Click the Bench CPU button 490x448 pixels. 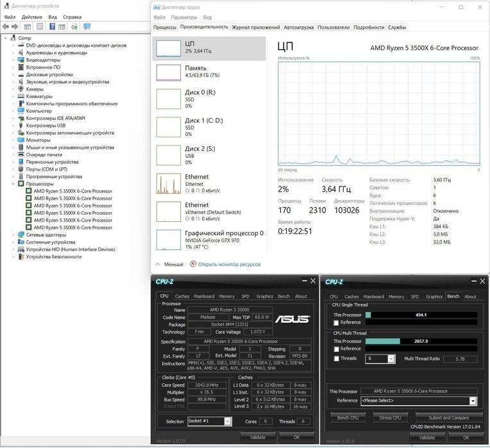pyautogui.click(x=348, y=418)
